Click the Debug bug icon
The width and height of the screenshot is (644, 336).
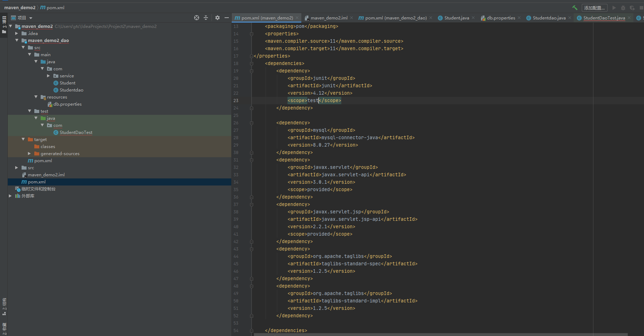tap(623, 8)
